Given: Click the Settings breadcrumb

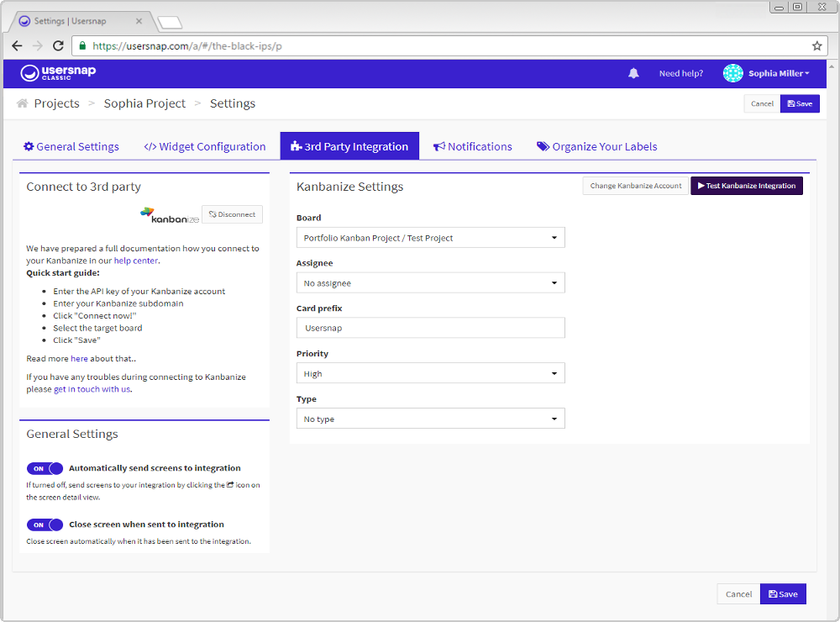Looking at the screenshot, I should [x=233, y=103].
